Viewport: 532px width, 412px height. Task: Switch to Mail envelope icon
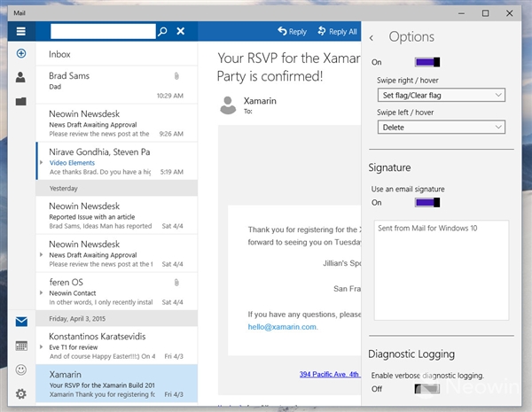click(21, 322)
